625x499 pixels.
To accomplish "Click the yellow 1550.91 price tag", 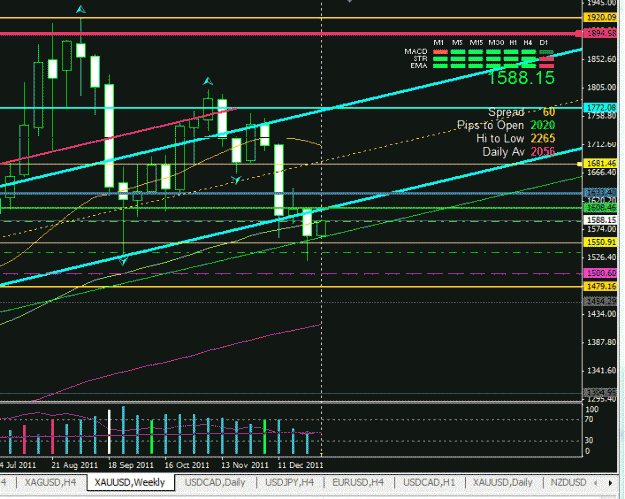I will click(x=600, y=242).
